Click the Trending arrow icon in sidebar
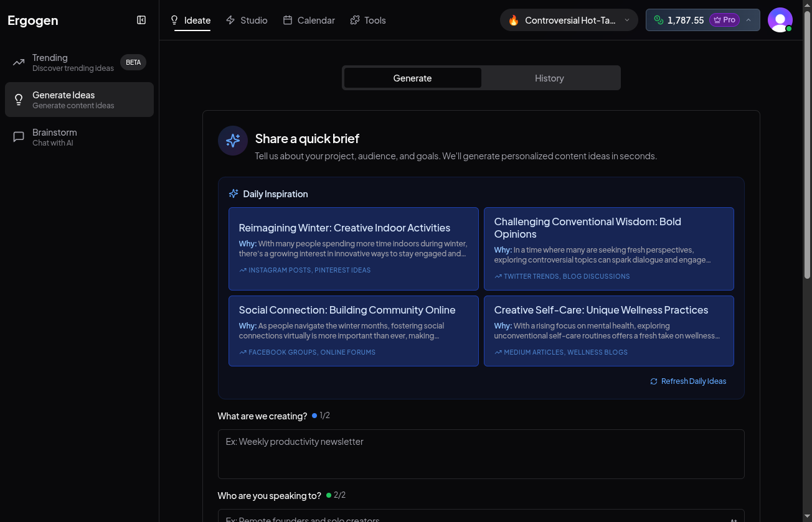The height and width of the screenshot is (522, 812). [x=19, y=62]
